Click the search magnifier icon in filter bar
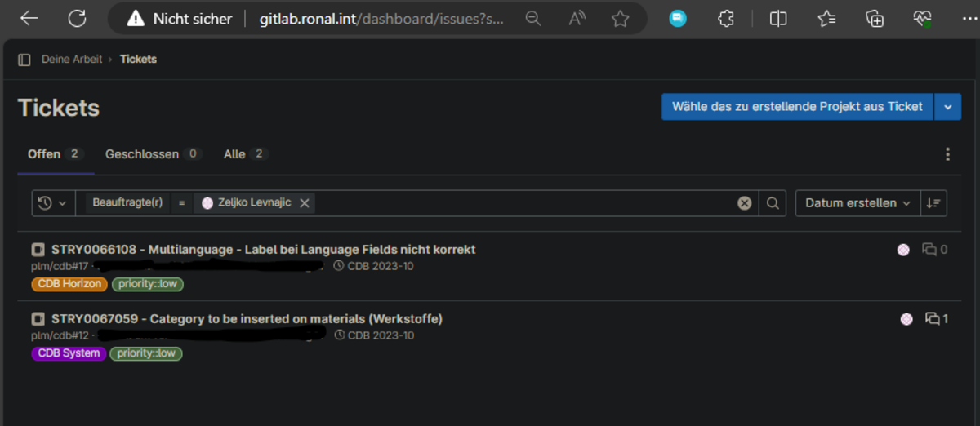The width and height of the screenshot is (980, 426). 773,203
